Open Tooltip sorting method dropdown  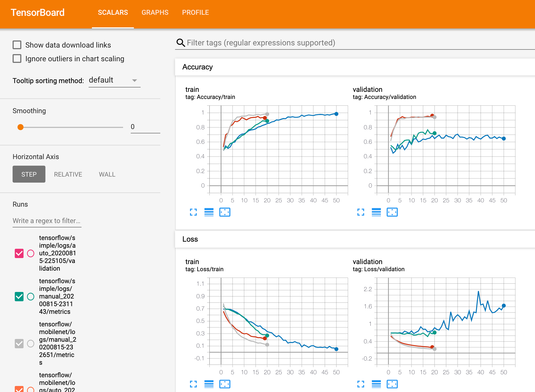point(114,80)
